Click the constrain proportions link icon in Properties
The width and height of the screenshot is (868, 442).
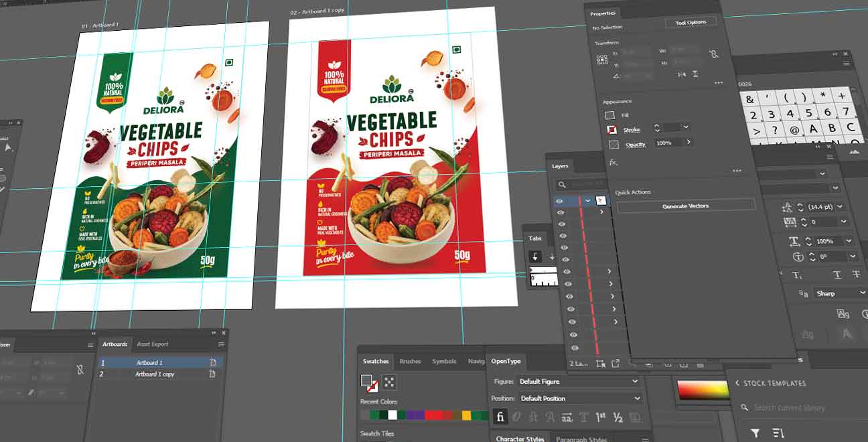714,54
